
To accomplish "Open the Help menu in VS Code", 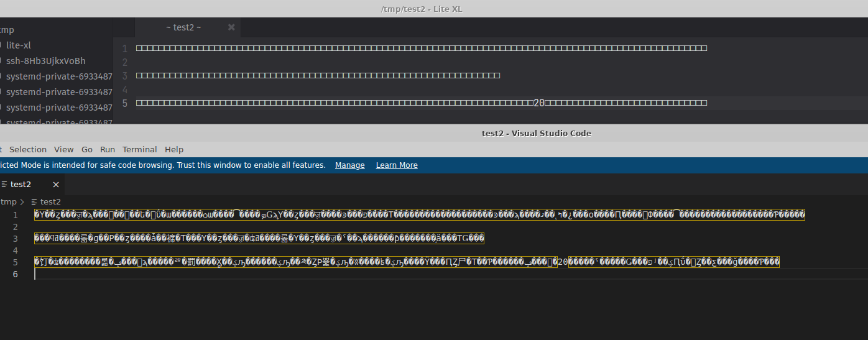I will pos(174,149).
